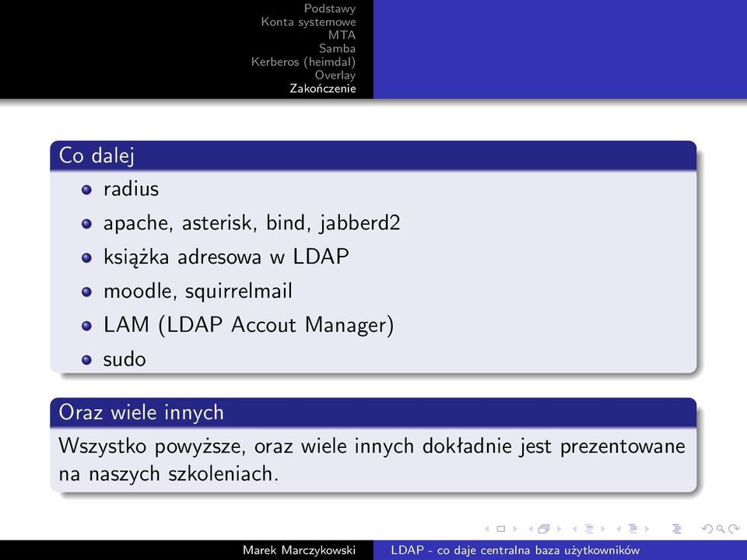Jump to Konta systemowe section

(x=308, y=22)
